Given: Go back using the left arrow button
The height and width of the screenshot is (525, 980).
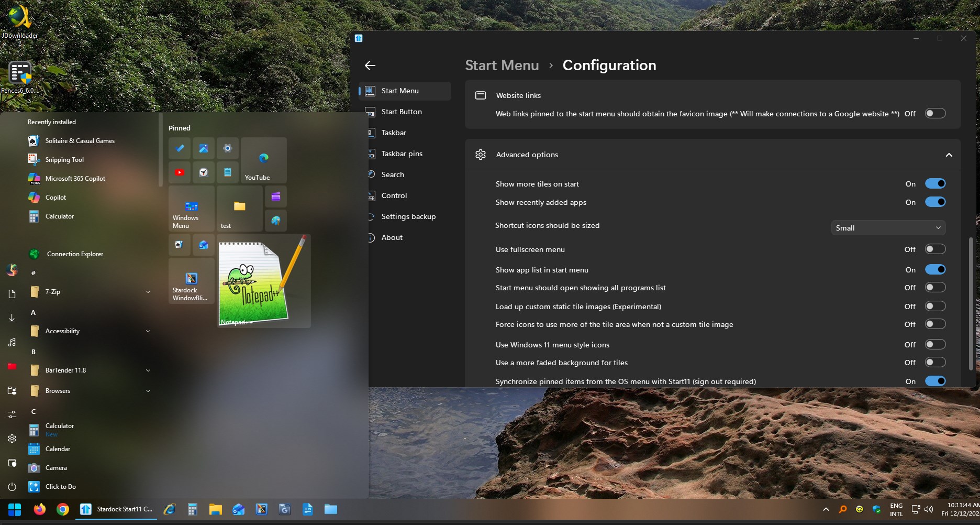Looking at the screenshot, I should (370, 65).
